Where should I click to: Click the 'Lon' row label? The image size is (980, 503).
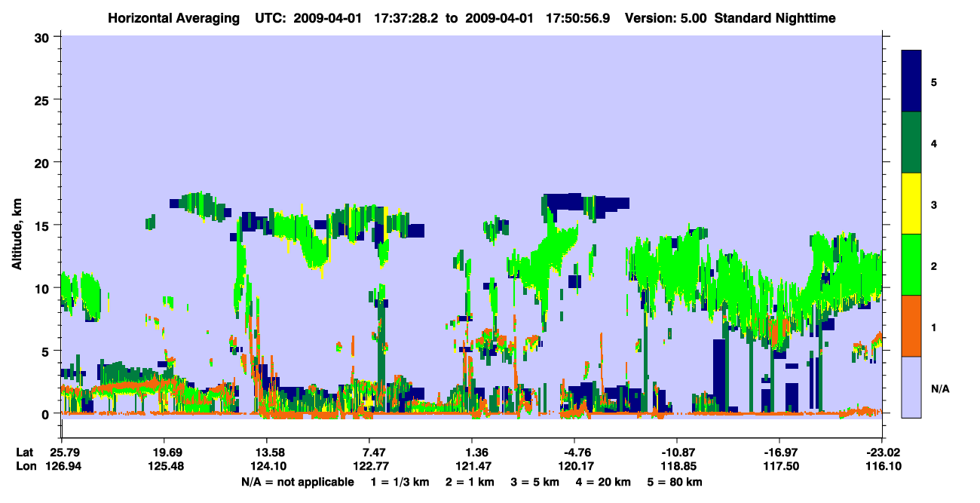coord(26,467)
